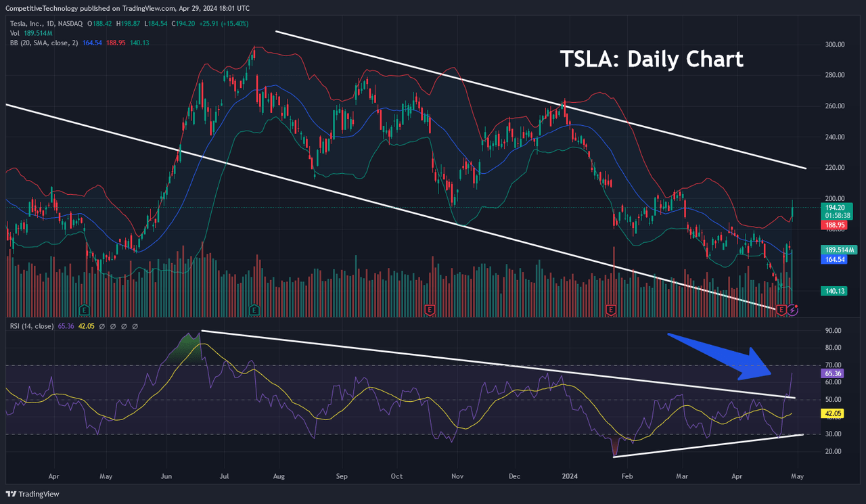Click the April 2023 earnings E marker

85,310
